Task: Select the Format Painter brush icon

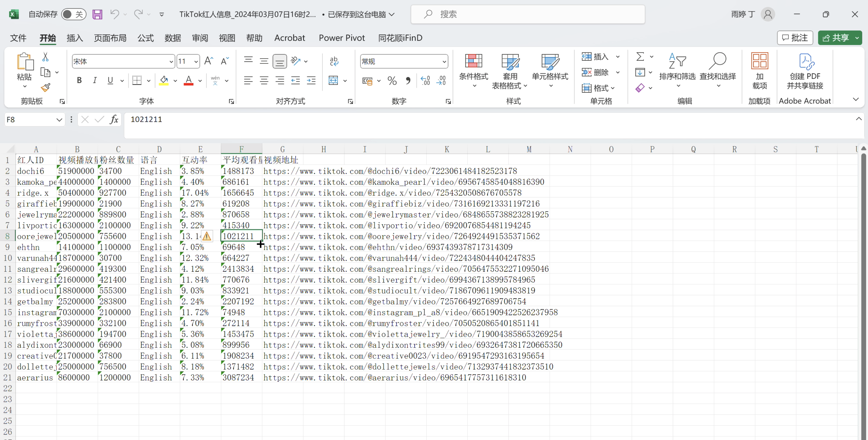Action: 45,88
